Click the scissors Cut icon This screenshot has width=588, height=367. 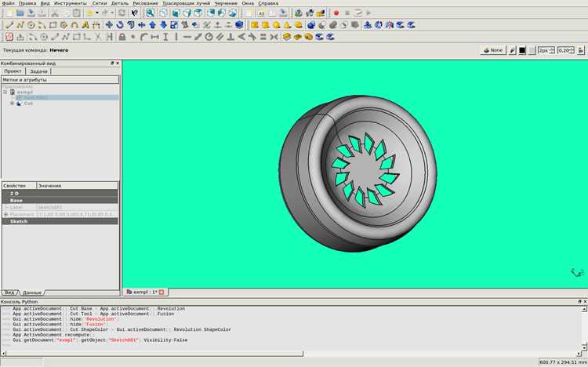pyautogui.click(x=55, y=13)
